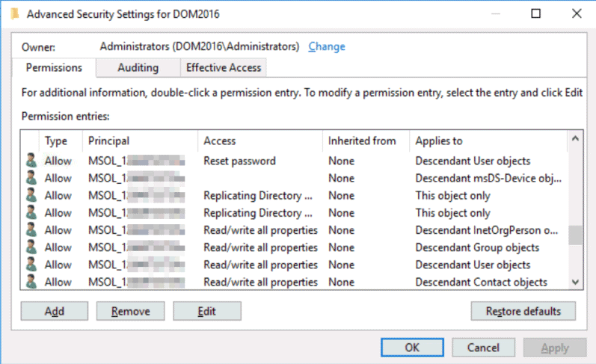Click user icon of Reset password entry
The image size is (596, 364).
pyautogui.click(x=31, y=161)
